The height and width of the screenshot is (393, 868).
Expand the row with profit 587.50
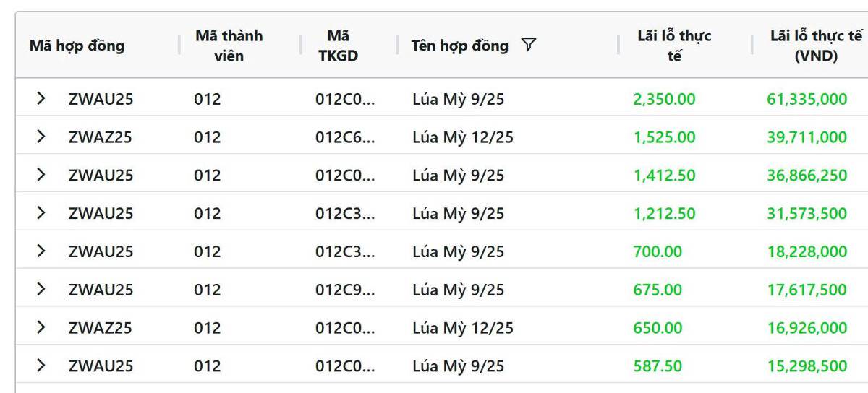coord(41,366)
